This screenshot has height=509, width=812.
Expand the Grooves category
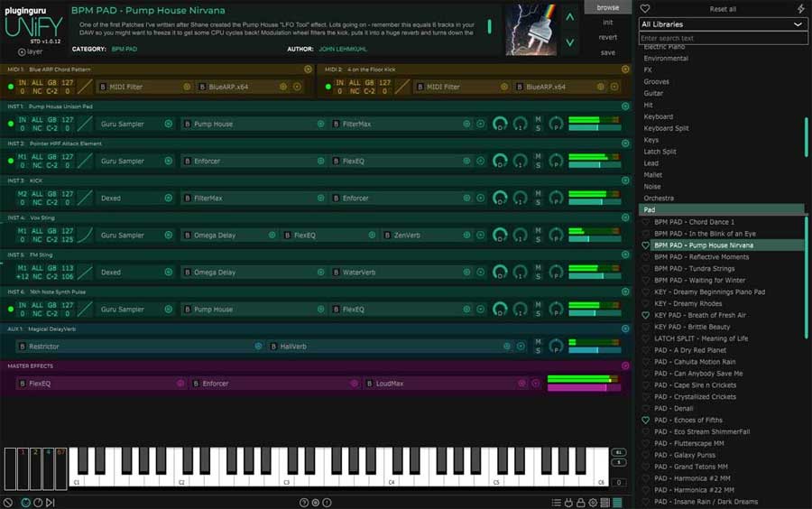pos(656,82)
